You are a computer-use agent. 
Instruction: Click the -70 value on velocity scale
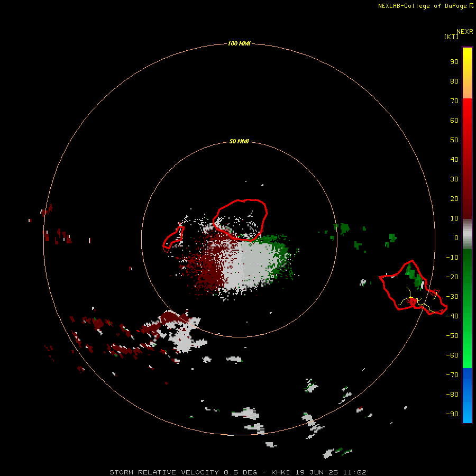tap(452, 374)
